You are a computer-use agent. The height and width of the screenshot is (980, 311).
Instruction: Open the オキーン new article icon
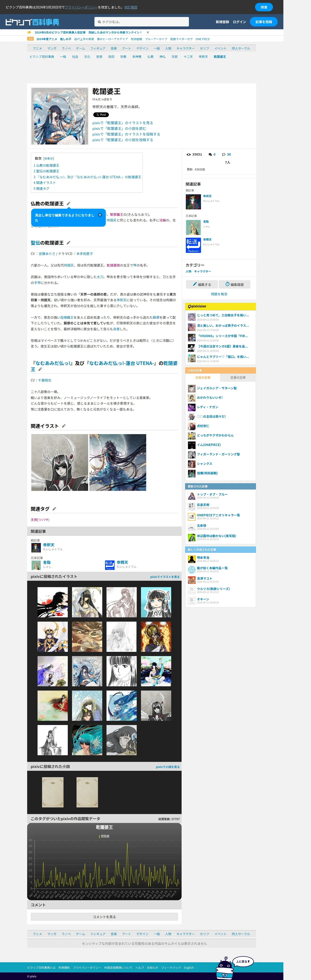coord(192,601)
